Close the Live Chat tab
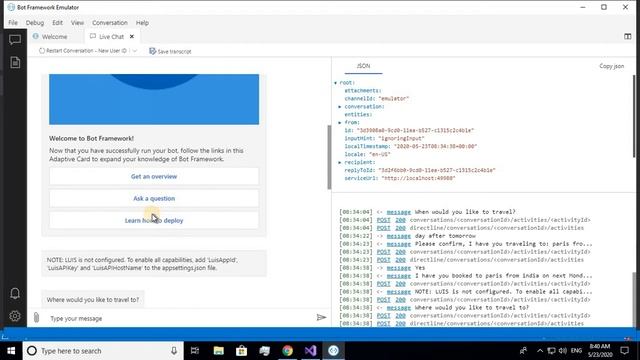Screen dimensions: 640x360 pyautogui.click(x=132, y=36)
